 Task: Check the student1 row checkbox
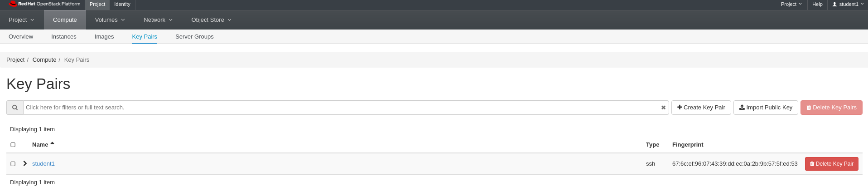13,164
